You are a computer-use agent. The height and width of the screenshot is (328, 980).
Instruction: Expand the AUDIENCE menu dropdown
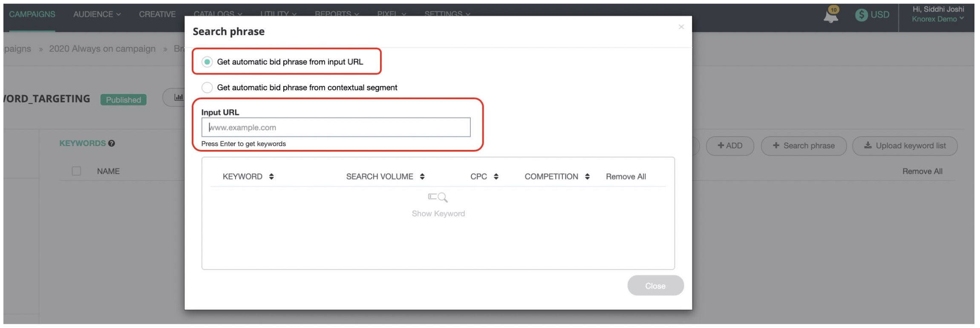[97, 14]
